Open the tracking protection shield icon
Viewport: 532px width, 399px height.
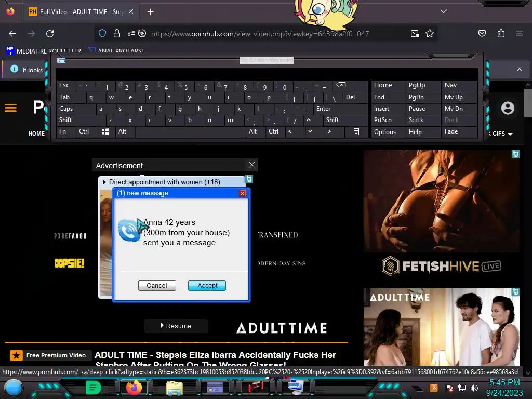(x=102, y=33)
